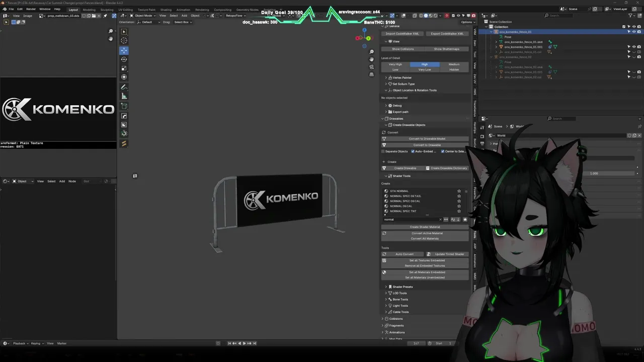Screen dimensions: 644x362
Task: Toggle Center to Selection checkbox
Action: 443,151
